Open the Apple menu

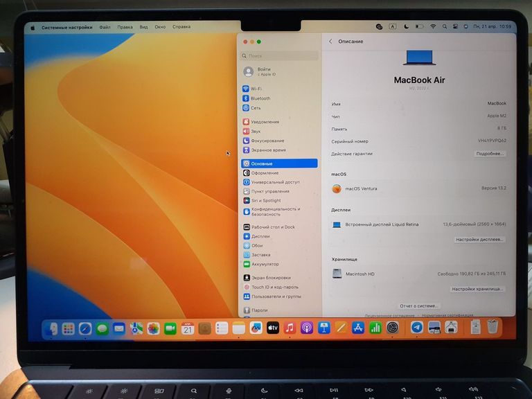[x=33, y=28]
